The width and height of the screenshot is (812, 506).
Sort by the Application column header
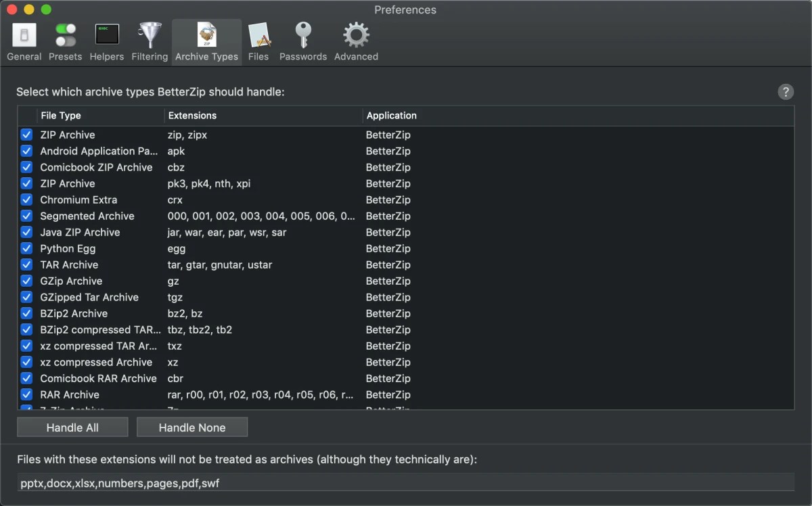coord(579,116)
